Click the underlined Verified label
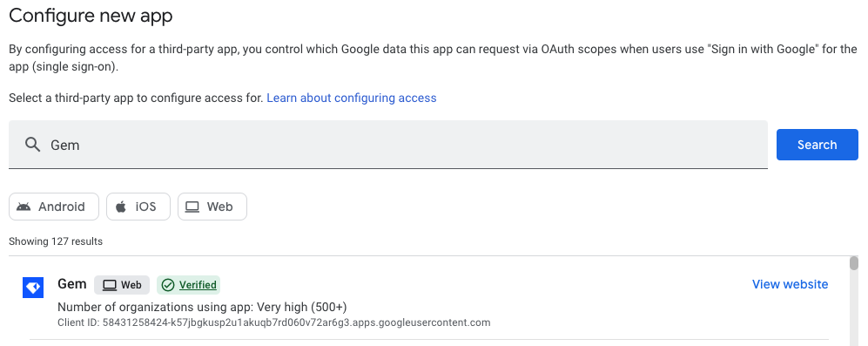 point(198,285)
